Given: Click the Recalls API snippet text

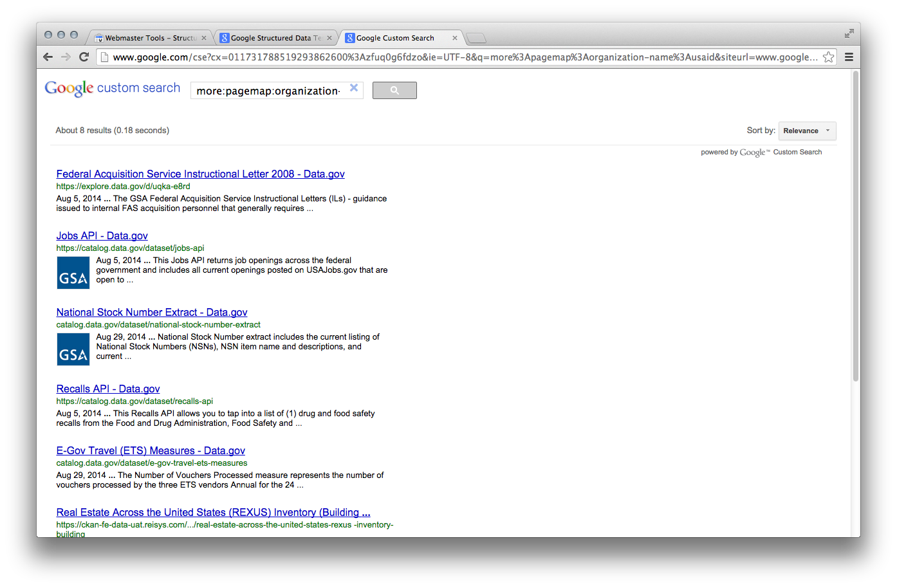Looking at the screenshot, I should pyautogui.click(x=216, y=418).
